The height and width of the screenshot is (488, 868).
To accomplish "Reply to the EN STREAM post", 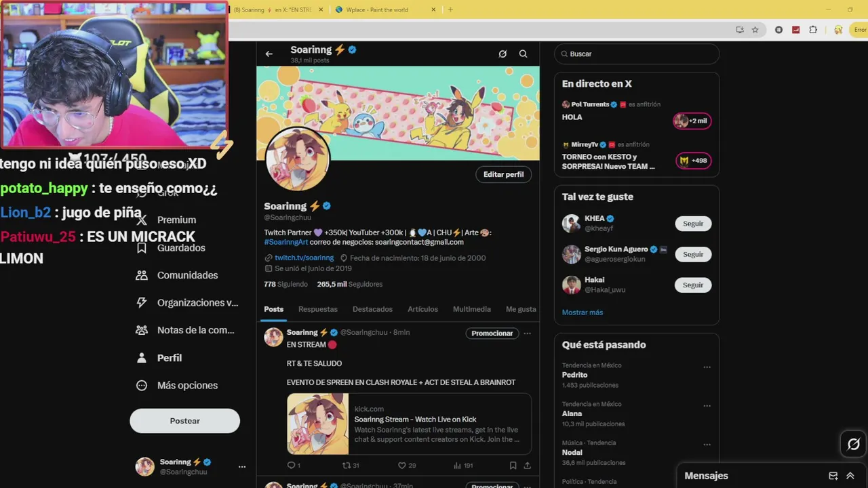I will [294, 466].
